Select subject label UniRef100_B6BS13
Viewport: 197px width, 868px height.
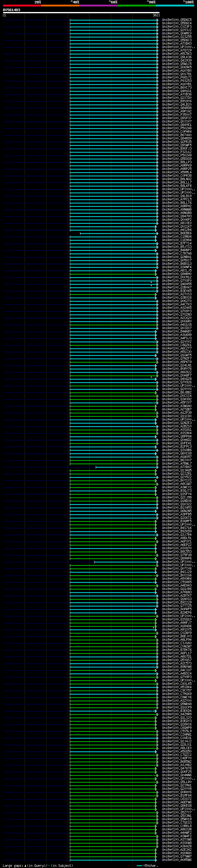click(x=177, y=264)
